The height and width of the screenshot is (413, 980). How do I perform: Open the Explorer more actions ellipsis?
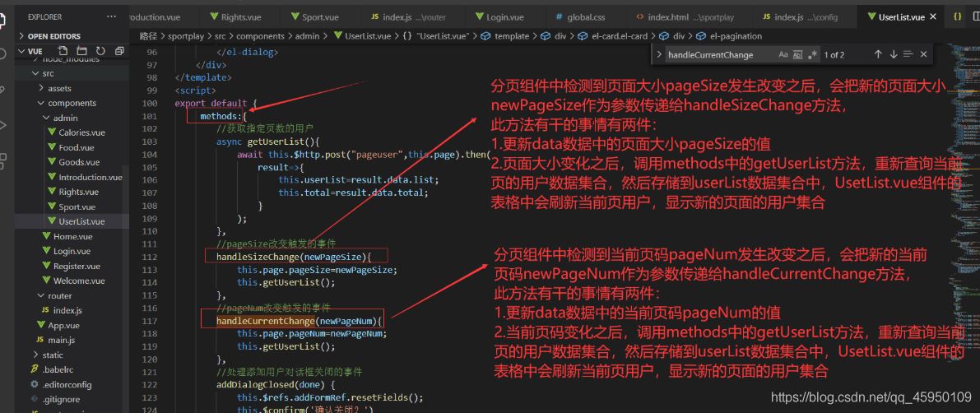[111, 16]
